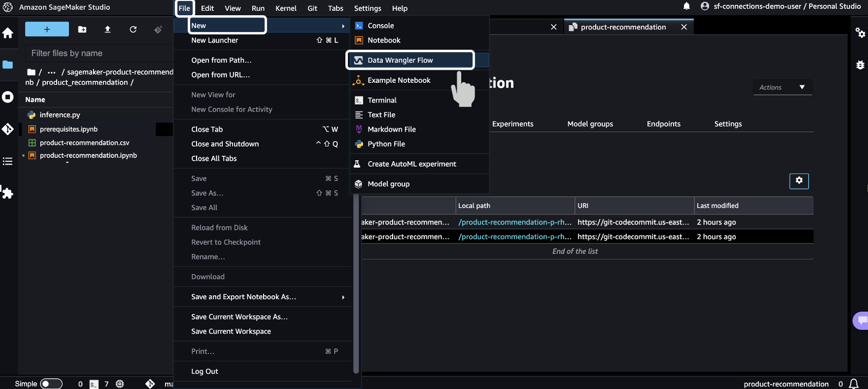Click the File menu vertical scrollbar
868x389 pixels.
(356, 283)
